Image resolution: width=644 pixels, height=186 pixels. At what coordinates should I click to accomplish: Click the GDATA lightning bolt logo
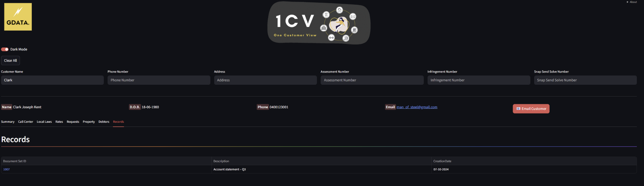18,17
